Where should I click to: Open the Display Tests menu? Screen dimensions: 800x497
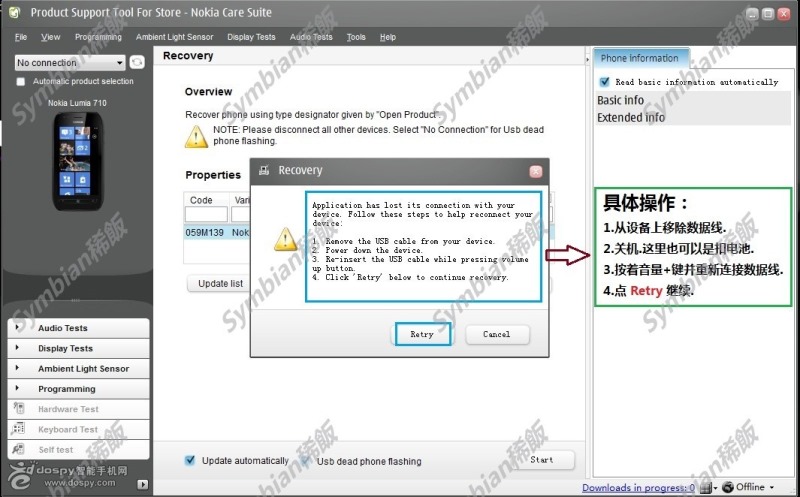[251, 37]
